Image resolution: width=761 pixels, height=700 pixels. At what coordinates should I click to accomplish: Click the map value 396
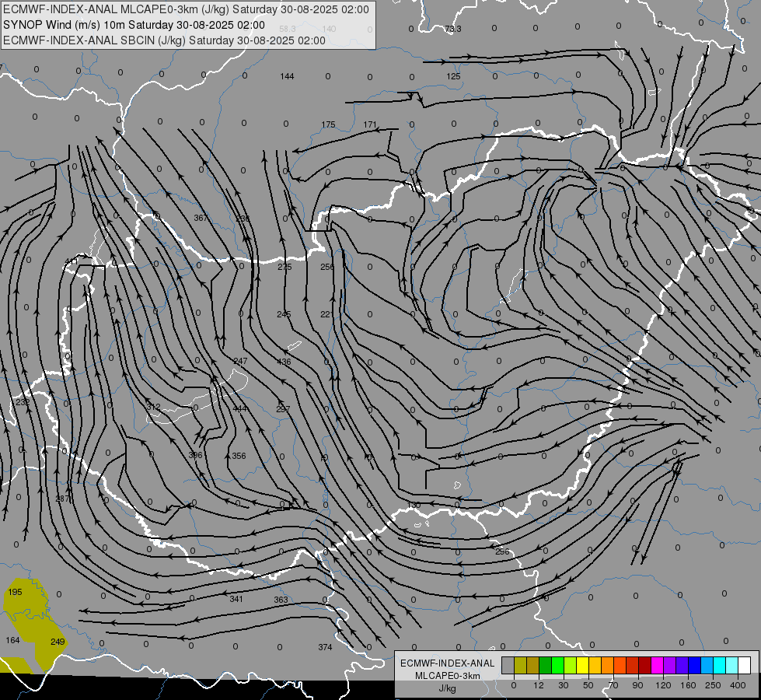[195, 455]
